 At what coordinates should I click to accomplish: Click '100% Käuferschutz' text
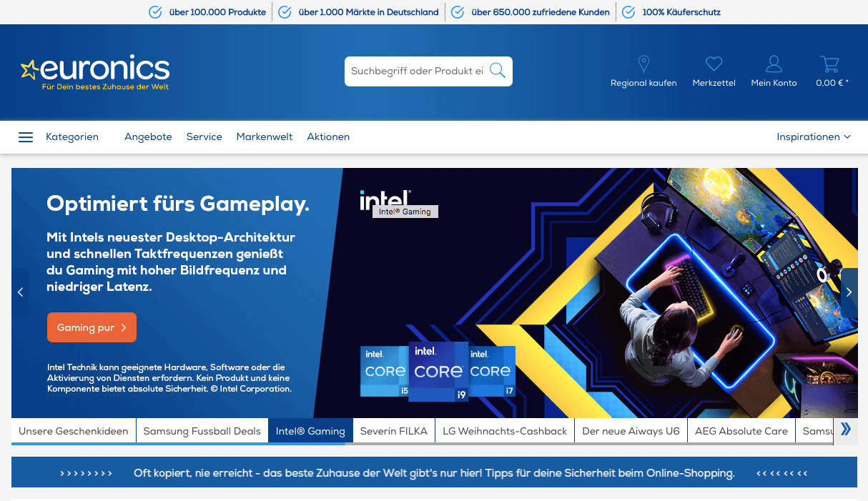point(681,12)
